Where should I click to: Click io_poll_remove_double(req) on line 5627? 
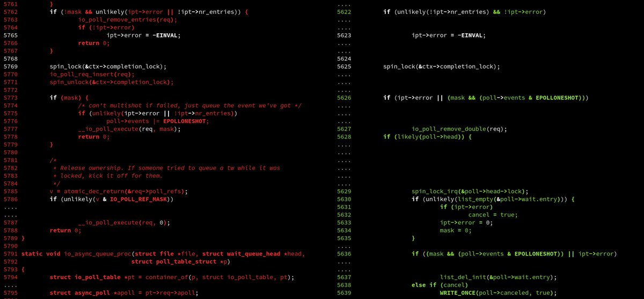[x=459, y=129]
